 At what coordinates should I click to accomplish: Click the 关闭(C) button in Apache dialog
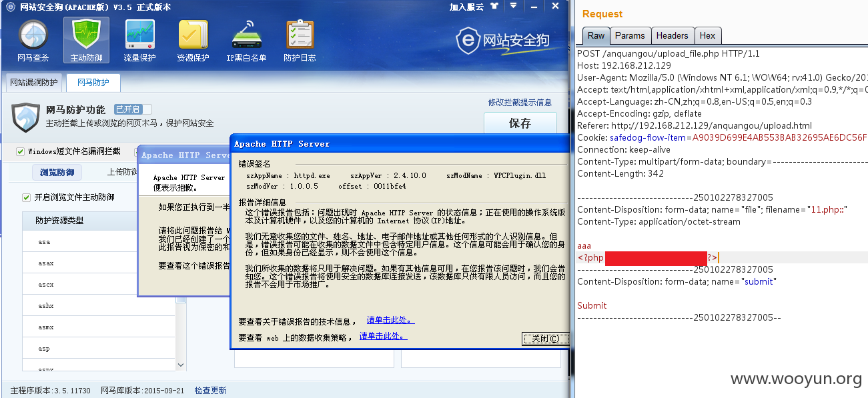[545, 339]
